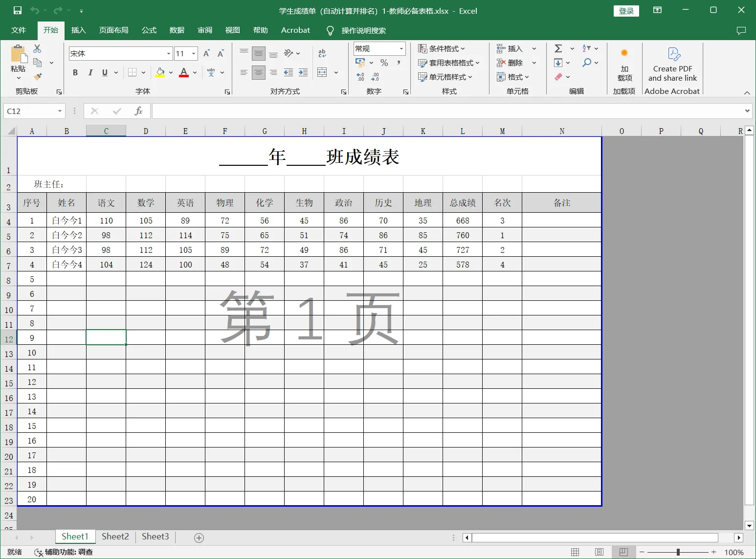Expand Format as Table (套用表格格式)
756x559 pixels.
coord(449,63)
